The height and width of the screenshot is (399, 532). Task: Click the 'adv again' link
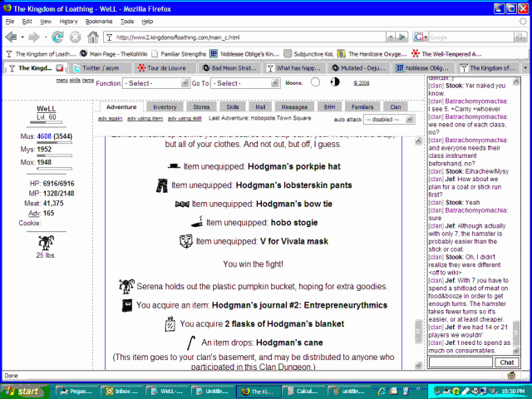click(x=110, y=119)
